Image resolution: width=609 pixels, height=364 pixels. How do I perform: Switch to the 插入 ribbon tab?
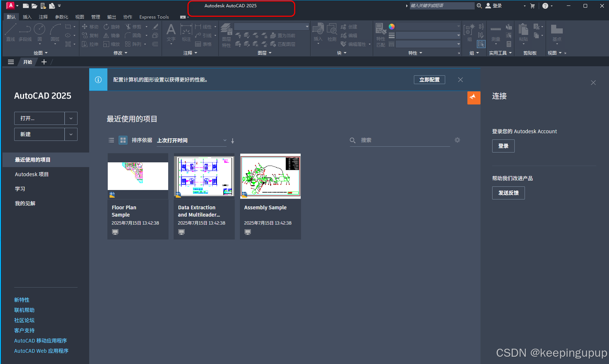click(x=27, y=17)
